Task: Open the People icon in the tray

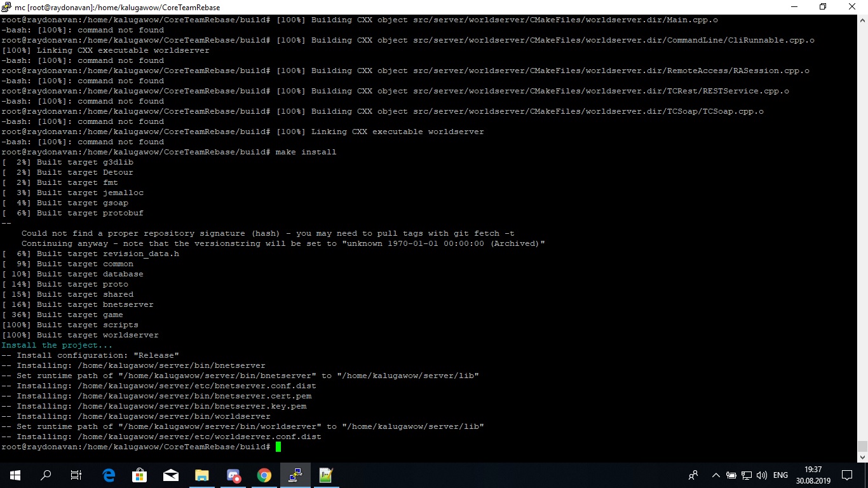Action: tap(693, 475)
